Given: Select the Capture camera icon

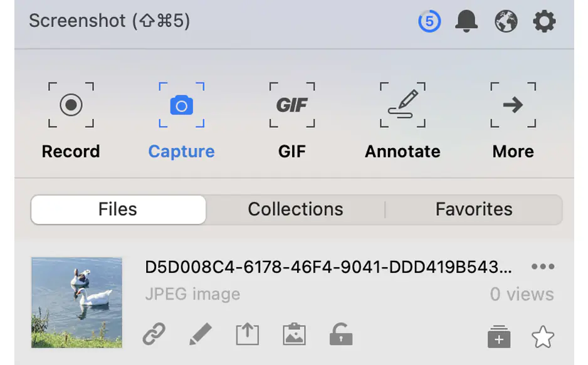Looking at the screenshot, I should 181,105.
